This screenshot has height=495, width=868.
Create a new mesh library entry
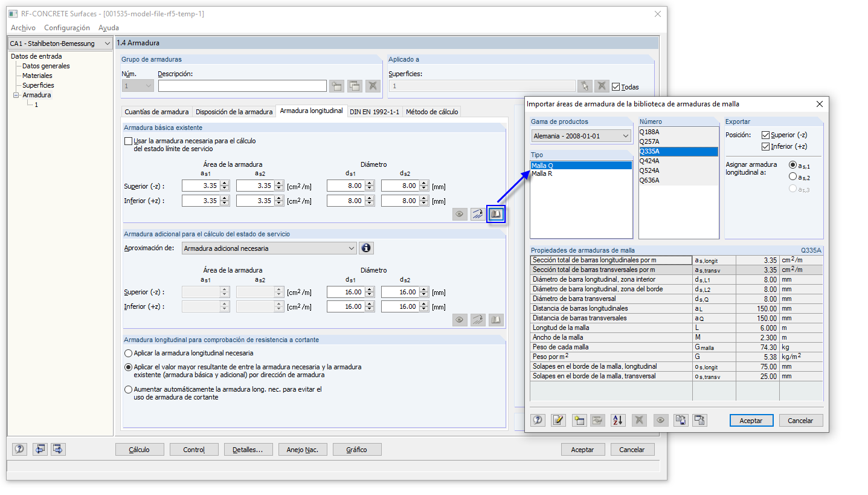579,420
